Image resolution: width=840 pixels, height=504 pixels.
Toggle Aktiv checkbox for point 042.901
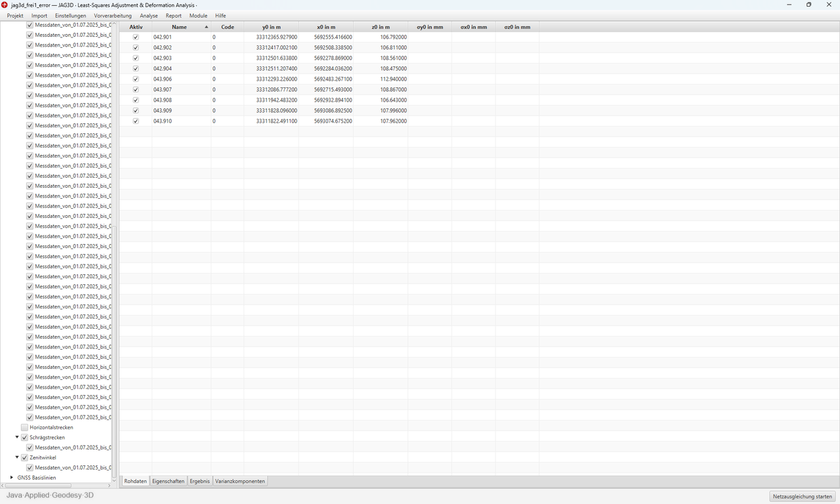[136, 37]
